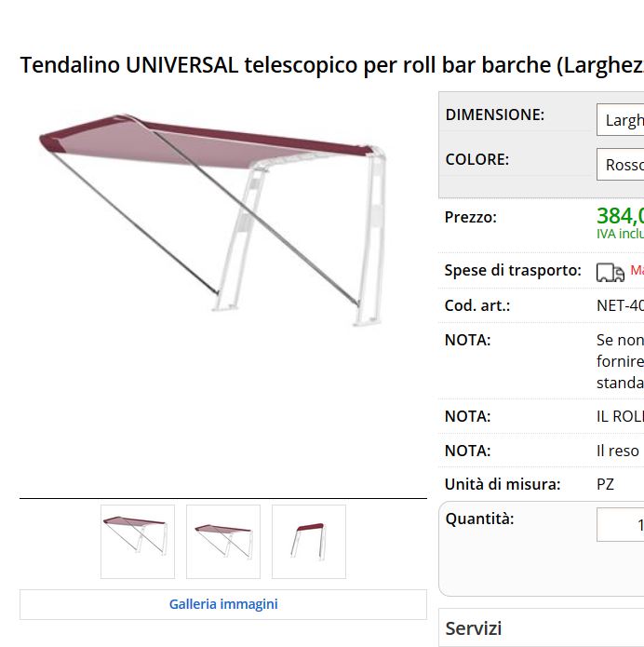
Task: Click the Quantità input field
Action: [620, 524]
